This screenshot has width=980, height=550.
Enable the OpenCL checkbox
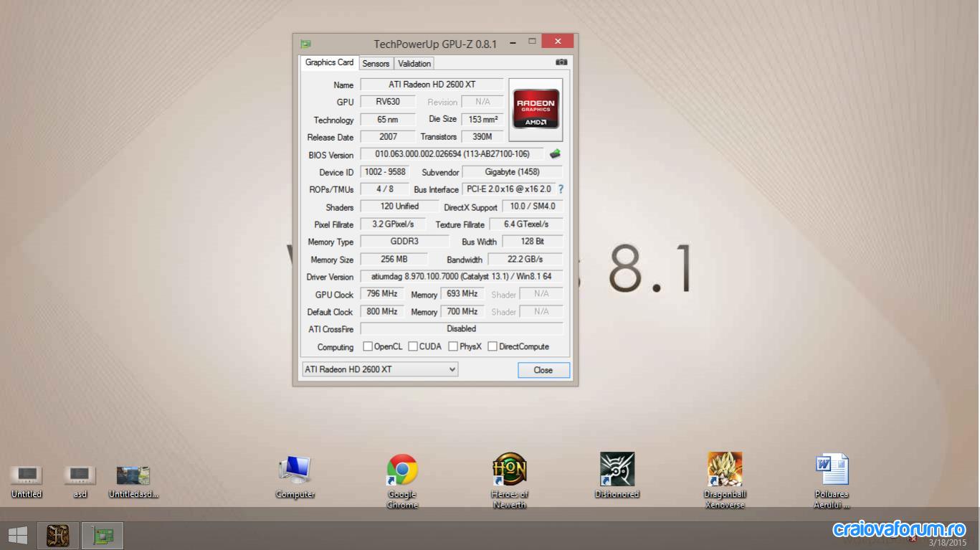pos(368,346)
